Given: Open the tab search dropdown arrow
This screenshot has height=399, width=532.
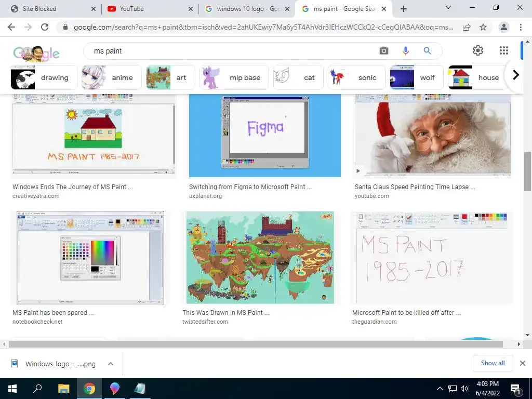Looking at the screenshot, I should (x=448, y=7).
